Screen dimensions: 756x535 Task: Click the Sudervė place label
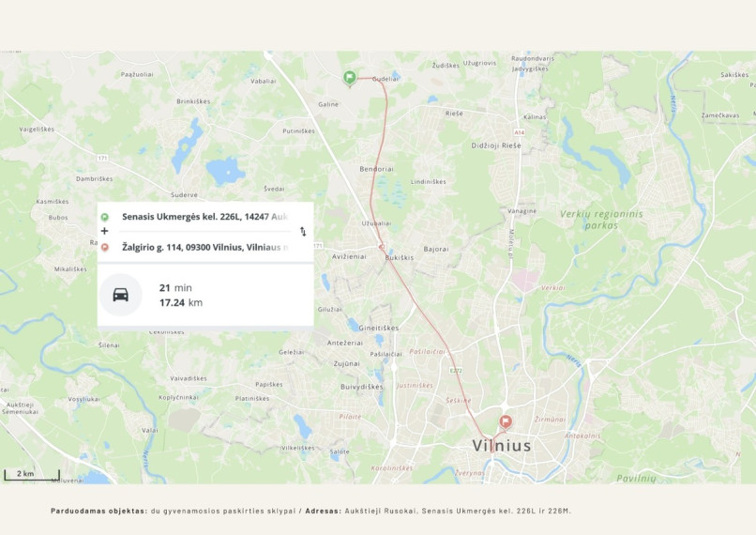pyautogui.click(x=184, y=195)
